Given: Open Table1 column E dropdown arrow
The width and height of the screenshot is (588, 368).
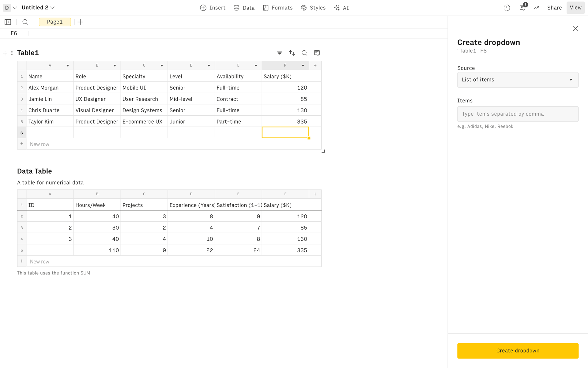Looking at the screenshot, I should (256, 66).
